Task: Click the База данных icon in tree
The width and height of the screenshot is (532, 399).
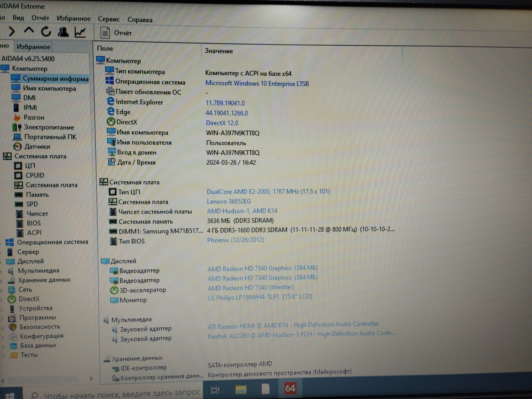Action: pos(13,346)
